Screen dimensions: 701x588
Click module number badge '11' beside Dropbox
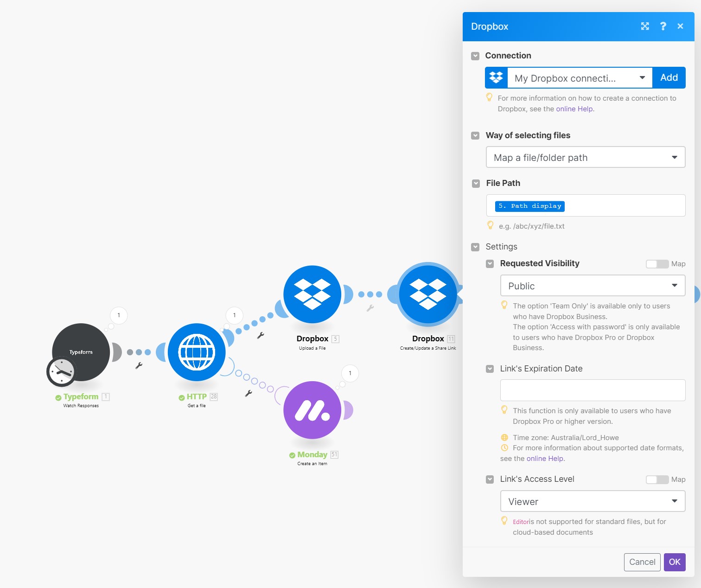click(x=451, y=339)
